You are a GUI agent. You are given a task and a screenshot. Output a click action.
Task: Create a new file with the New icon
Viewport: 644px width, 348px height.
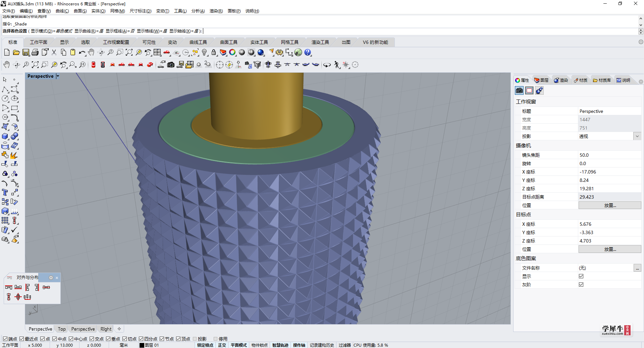[x=7, y=52]
